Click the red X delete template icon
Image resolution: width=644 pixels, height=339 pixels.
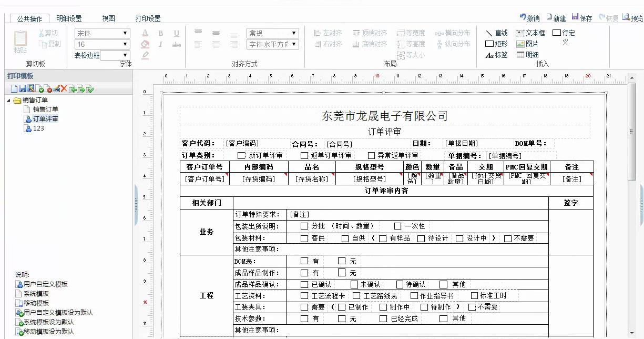point(64,89)
